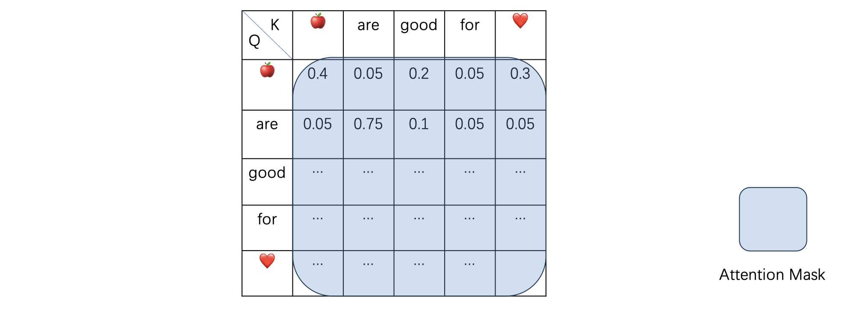Click the apple icon in Q column
The width and height of the screenshot is (868, 316).
(267, 70)
